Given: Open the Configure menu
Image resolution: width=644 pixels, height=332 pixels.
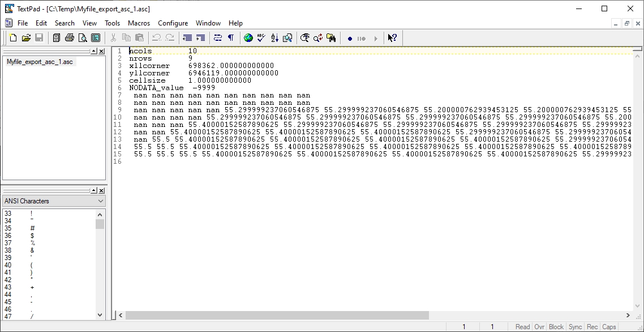Looking at the screenshot, I should point(173,23).
